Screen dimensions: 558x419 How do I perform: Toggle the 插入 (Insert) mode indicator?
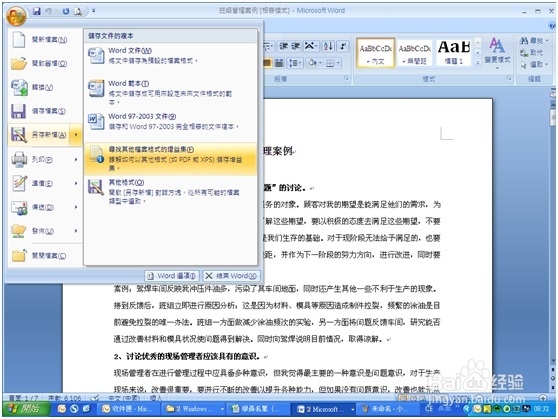pos(156,398)
